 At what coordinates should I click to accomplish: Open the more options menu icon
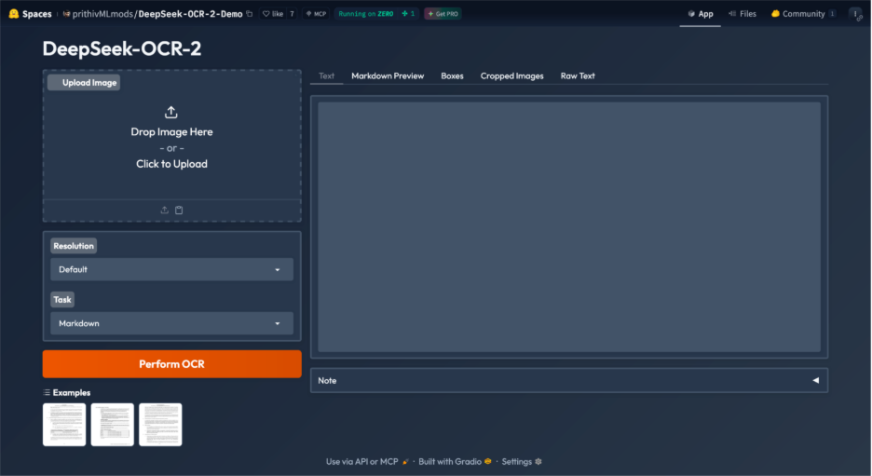[x=856, y=14]
